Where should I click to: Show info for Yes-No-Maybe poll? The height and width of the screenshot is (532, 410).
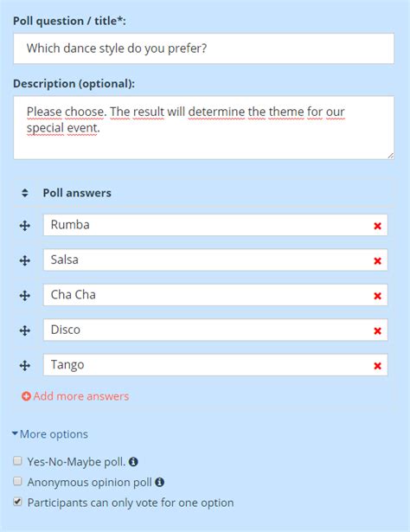coord(133,462)
